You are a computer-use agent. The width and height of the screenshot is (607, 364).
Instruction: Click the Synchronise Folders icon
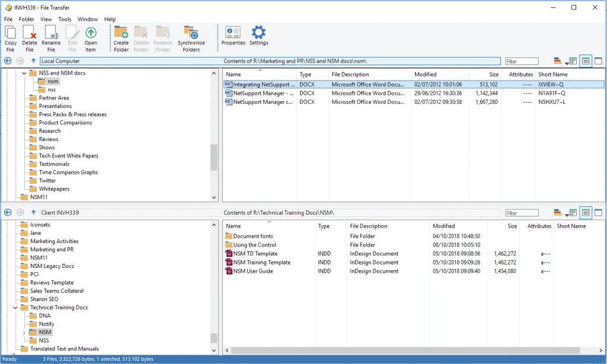(x=191, y=39)
